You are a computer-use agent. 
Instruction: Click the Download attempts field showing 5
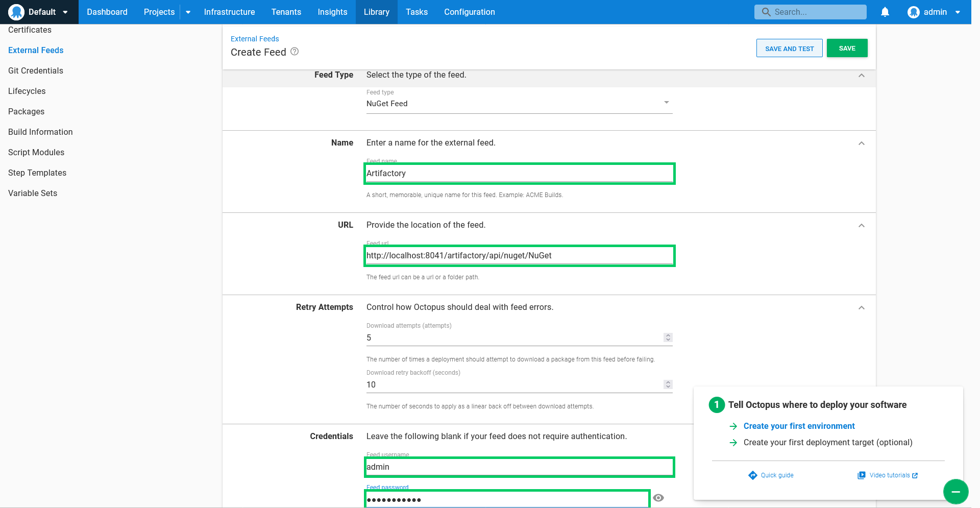tap(514, 337)
